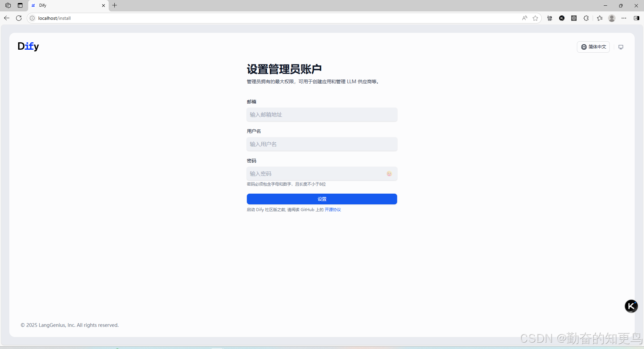Image resolution: width=644 pixels, height=349 pixels.
Task: Open the workspaces icon in title bar
Action: tap(8, 5)
